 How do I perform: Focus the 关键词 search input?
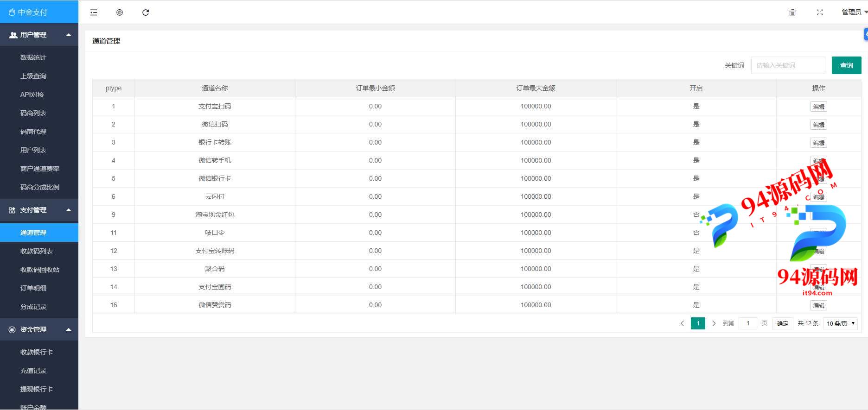point(788,65)
